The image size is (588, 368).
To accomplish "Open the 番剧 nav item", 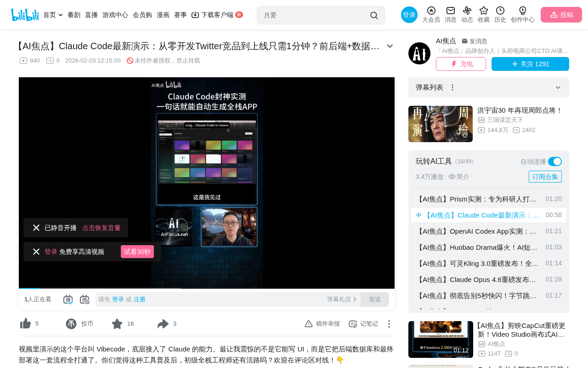I will [x=74, y=15].
